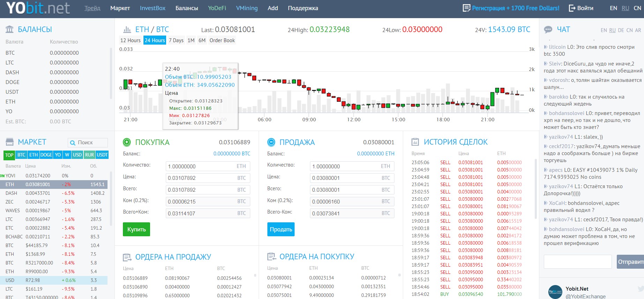Click the YObit.net logo
Viewport: 644px width, 299px height.
point(38,8)
